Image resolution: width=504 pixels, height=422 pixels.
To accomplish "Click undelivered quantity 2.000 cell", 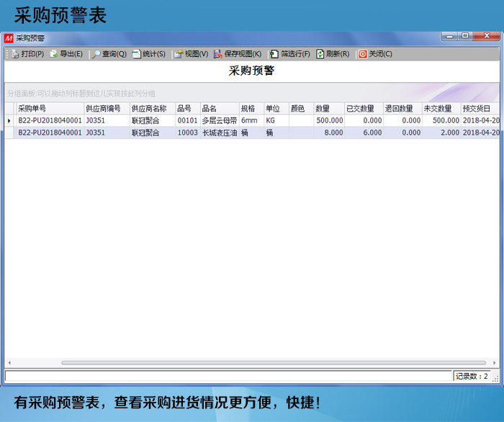I will (x=441, y=133).
